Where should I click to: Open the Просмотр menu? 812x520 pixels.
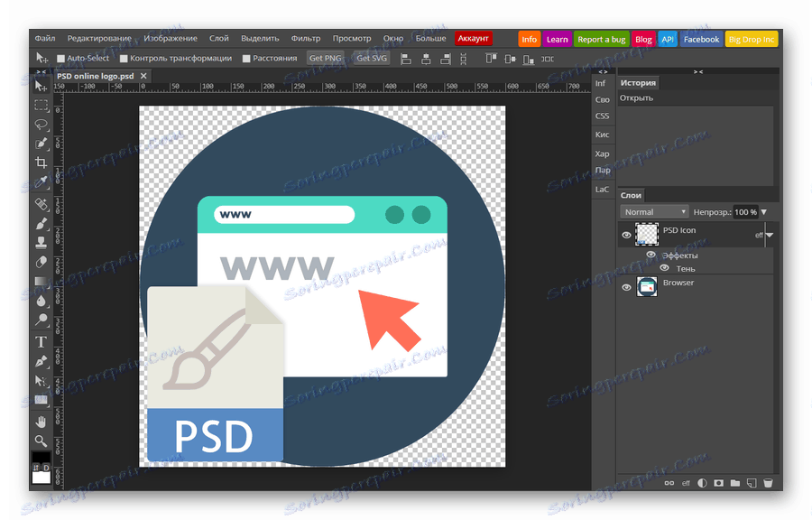pyautogui.click(x=352, y=38)
